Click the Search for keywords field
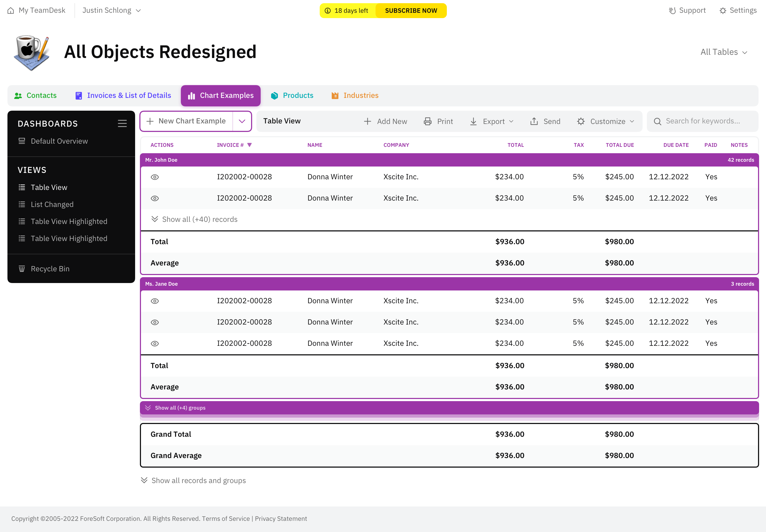This screenshot has height=532, width=766. 703,121
